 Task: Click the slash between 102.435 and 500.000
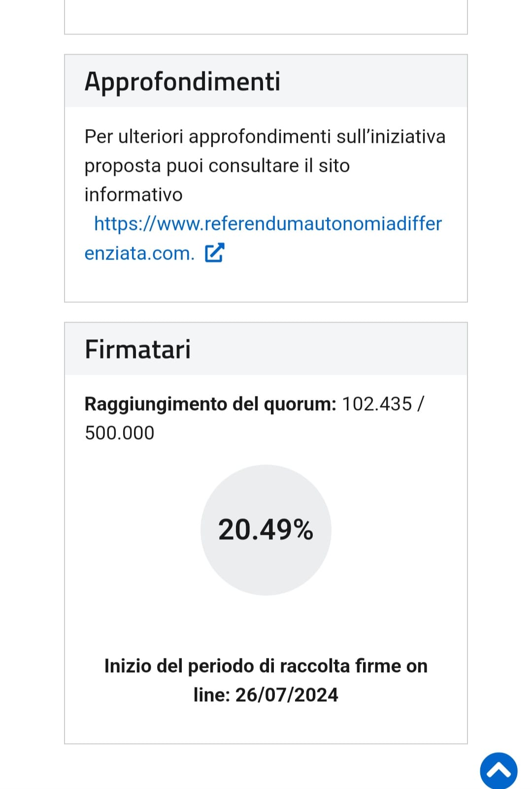(x=420, y=404)
